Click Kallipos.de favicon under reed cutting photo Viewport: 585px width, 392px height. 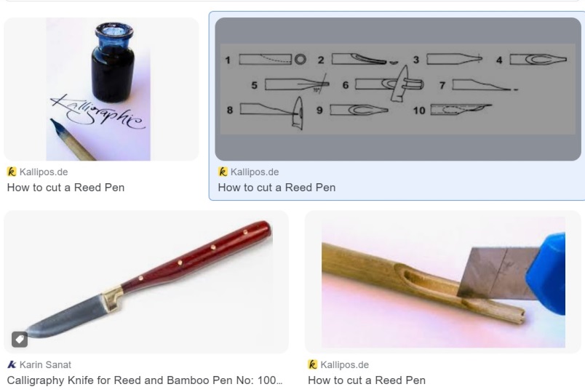coord(313,365)
